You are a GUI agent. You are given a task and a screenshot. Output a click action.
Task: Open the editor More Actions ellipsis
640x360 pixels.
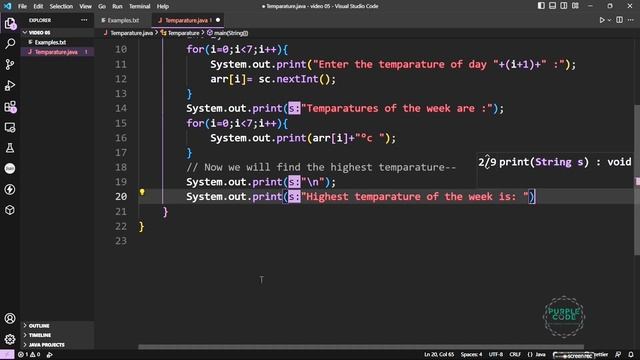click(x=631, y=20)
